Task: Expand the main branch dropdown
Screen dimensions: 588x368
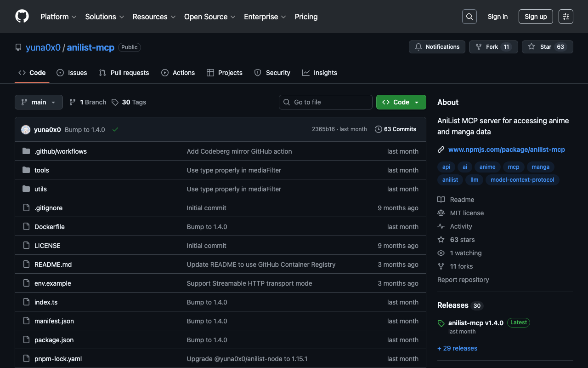Action: coord(39,102)
